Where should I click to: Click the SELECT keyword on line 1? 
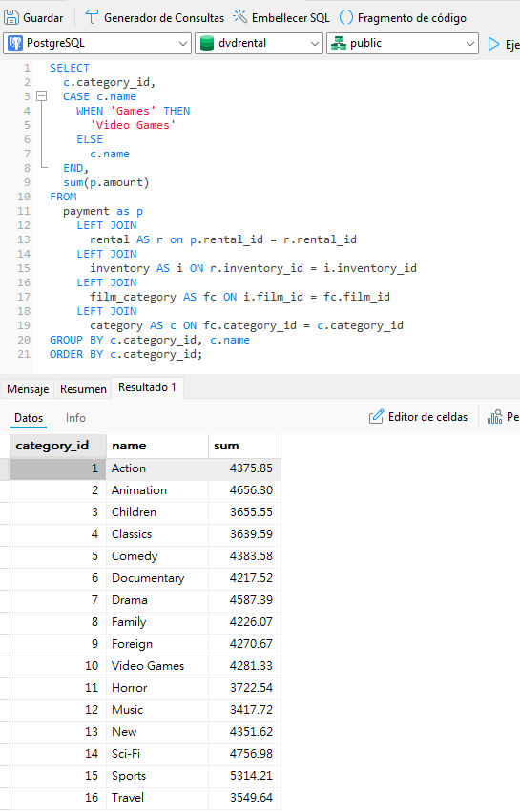point(70,68)
